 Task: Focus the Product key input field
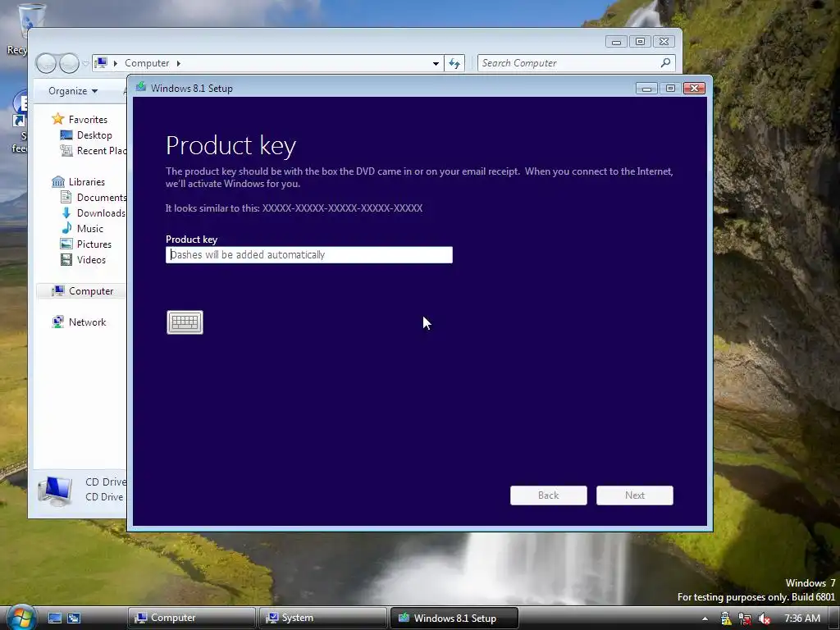click(309, 254)
